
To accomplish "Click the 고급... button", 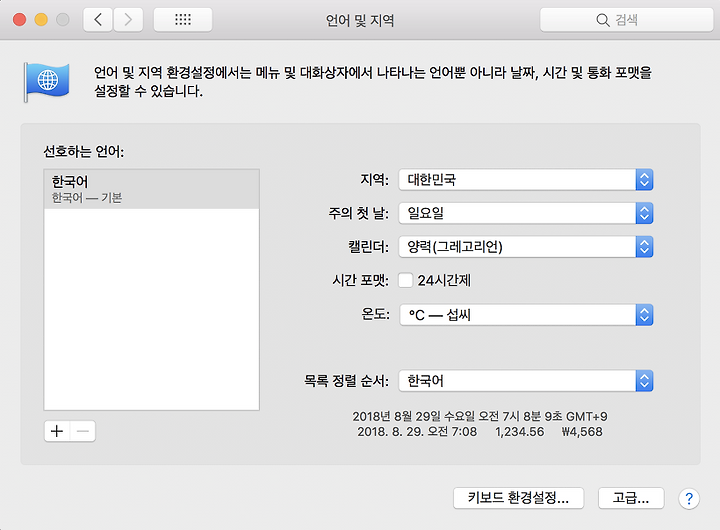I will (x=631, y=498).
